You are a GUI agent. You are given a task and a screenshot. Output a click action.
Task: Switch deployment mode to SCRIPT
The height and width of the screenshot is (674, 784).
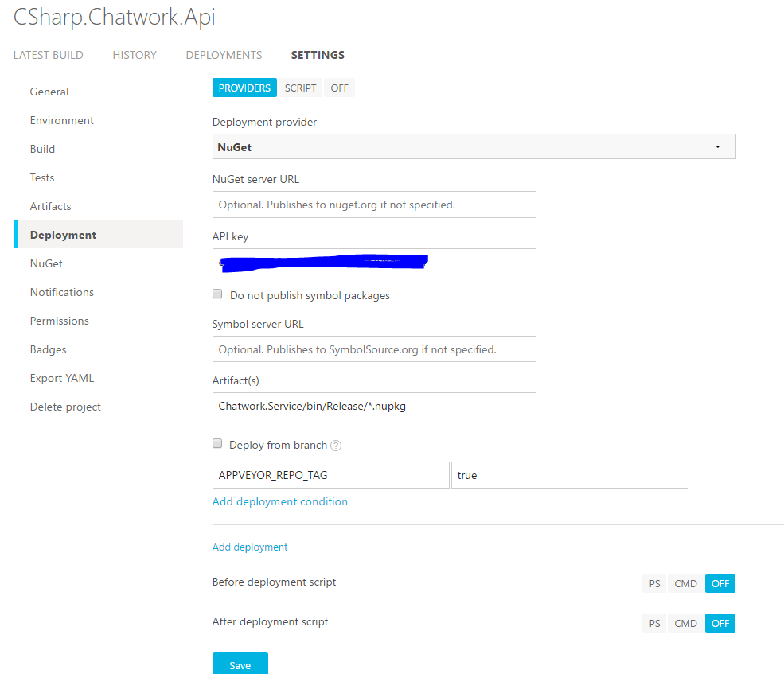(x=301, y=88)
